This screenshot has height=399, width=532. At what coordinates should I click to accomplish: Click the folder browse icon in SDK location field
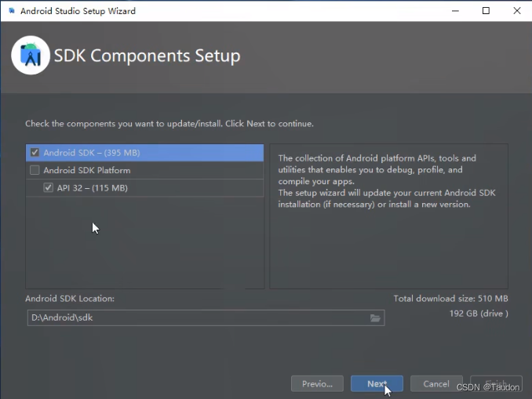[x=375, y=318]
